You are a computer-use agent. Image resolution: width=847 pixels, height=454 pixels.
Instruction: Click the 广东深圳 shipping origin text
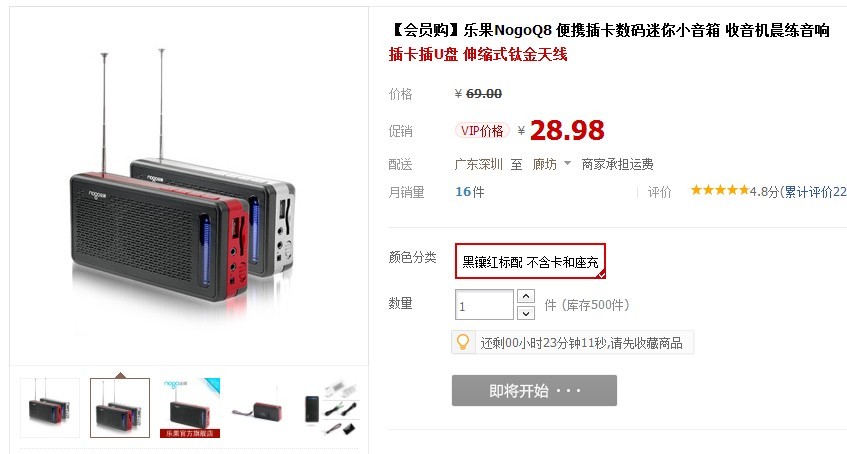(479, 164)
